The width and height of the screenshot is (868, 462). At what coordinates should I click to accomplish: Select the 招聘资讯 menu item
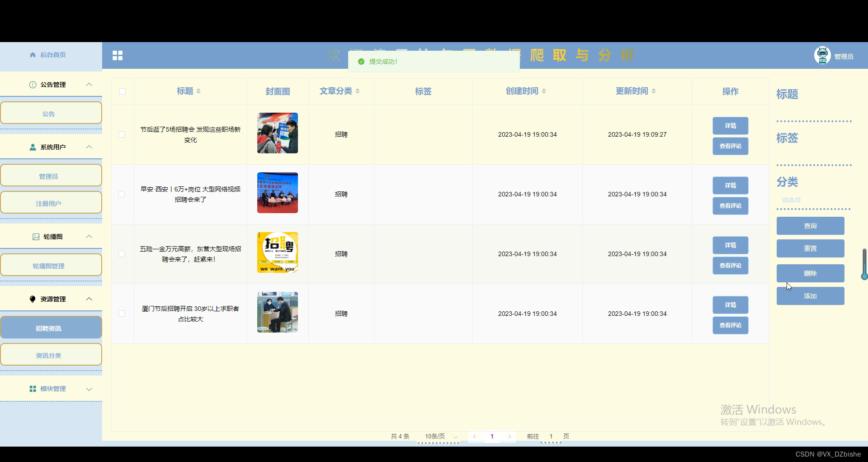[x=51, y=328]
